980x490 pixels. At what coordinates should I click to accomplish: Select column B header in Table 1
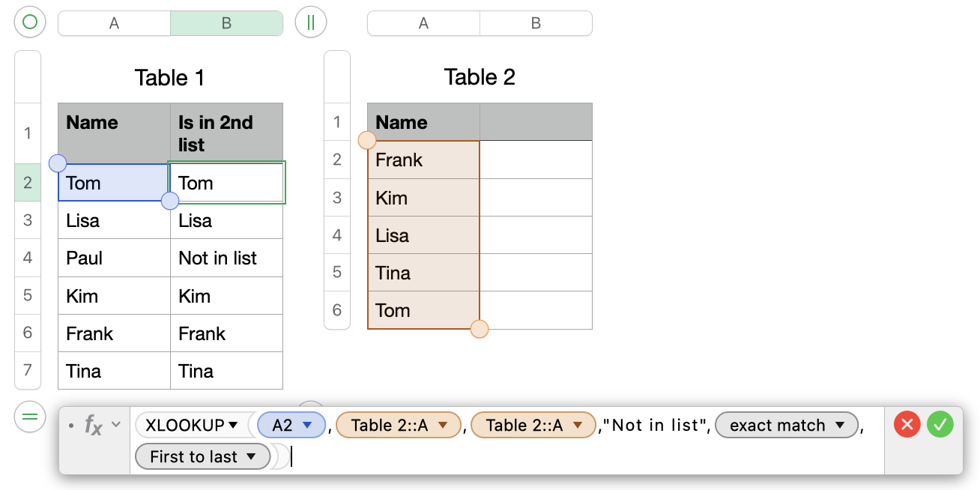click(226, 23)
